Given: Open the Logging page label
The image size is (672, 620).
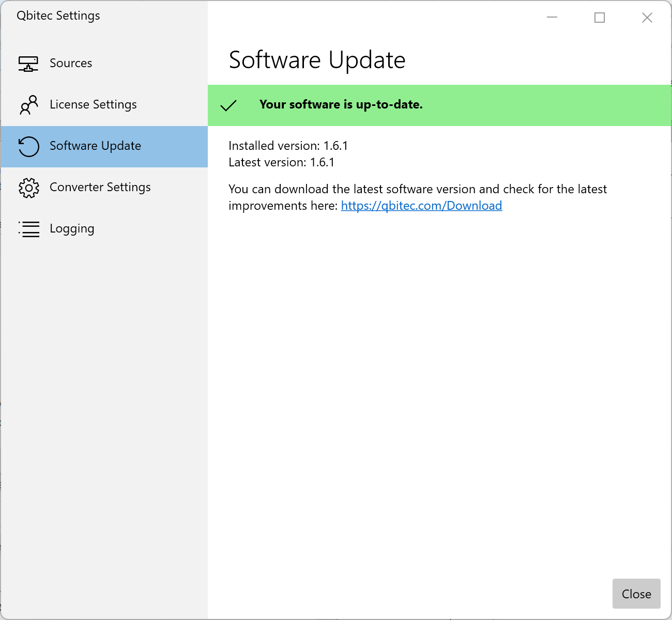Looking at the screenshot, I should point(72,228).
